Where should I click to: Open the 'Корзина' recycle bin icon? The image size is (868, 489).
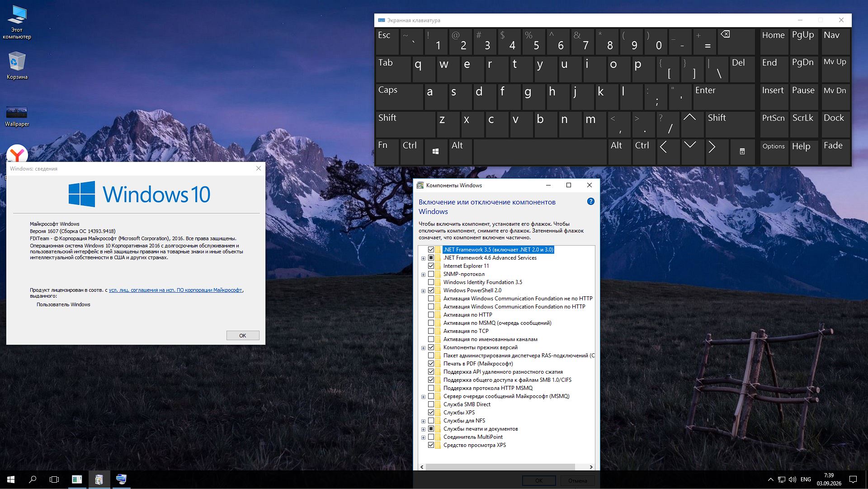(x=17, y=66)
